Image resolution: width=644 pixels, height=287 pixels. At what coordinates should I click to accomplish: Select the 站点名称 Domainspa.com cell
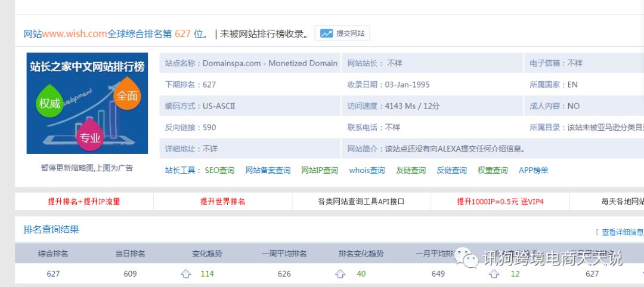pyautogui.click(x=250, y=63)
